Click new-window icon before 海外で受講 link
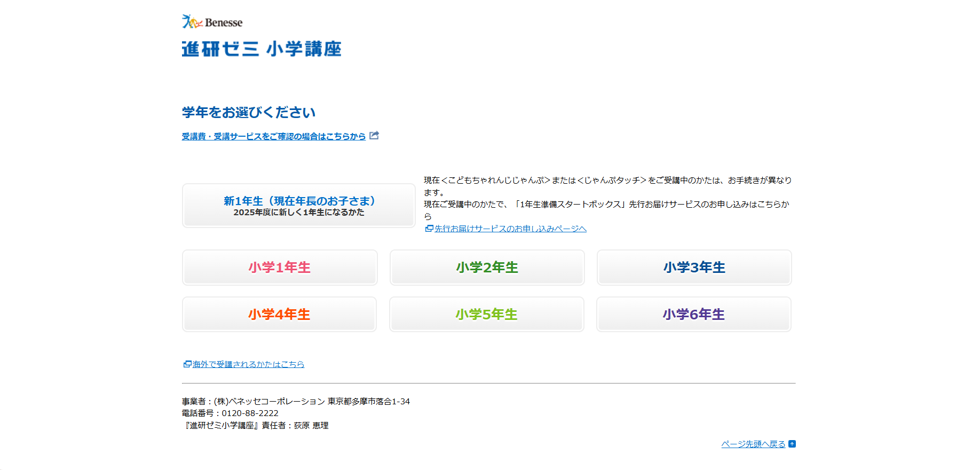Viewport: 980px width, 470px height. pos(187,364)
